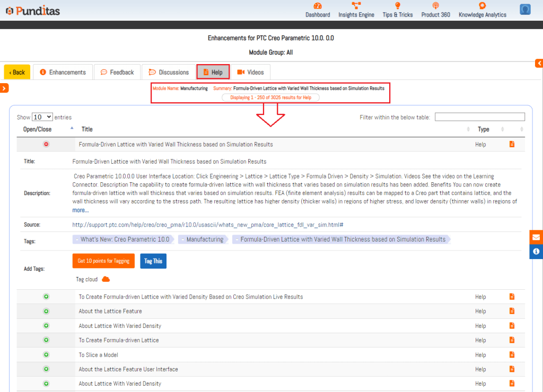Screen dimensions: 543x392
Task: Click the user profile avatar icon
Action: click(x=525, y=10)
